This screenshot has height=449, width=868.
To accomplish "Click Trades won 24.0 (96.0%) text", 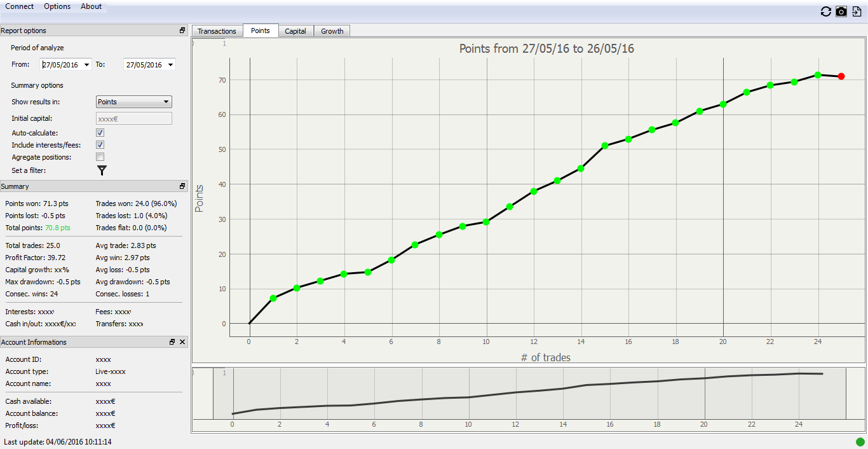I will (137, 204).
